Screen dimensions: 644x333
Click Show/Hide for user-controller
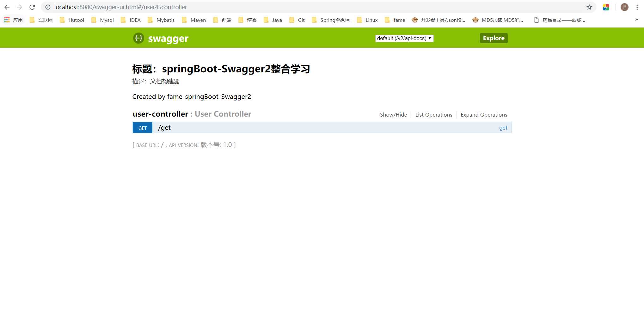tap(393, 115)
